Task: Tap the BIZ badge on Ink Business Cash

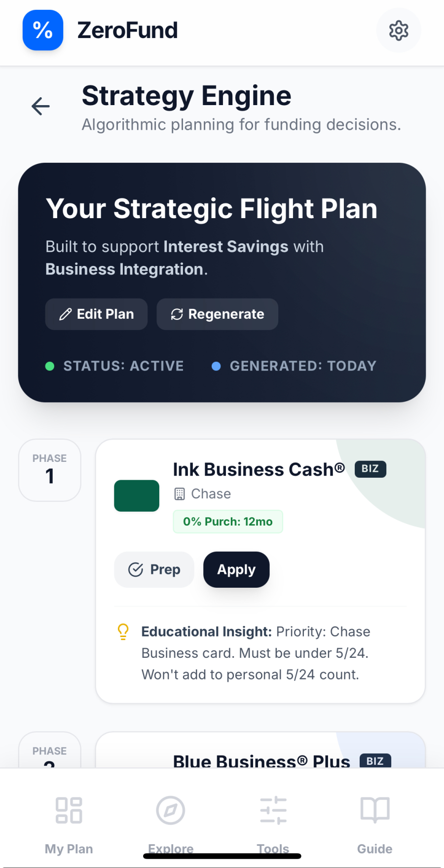Action: (370, 469)
